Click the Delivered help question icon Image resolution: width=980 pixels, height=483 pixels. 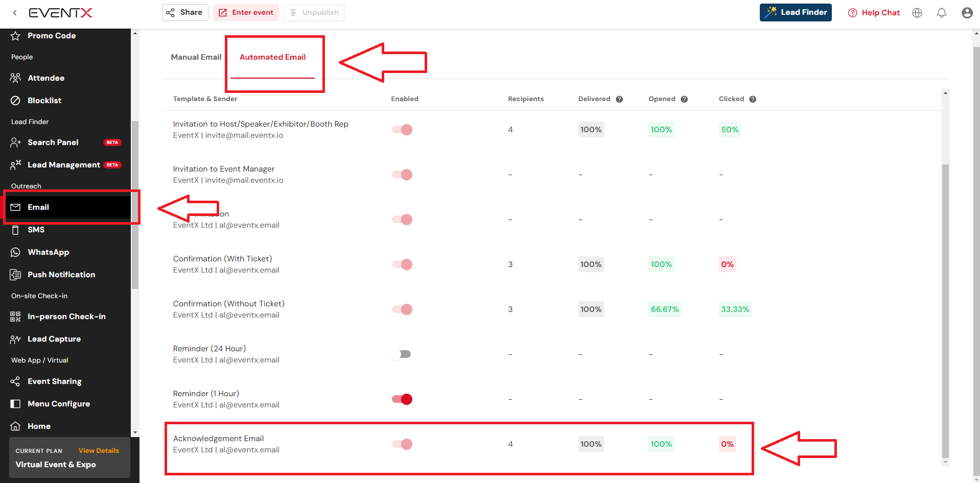(619, 99)
